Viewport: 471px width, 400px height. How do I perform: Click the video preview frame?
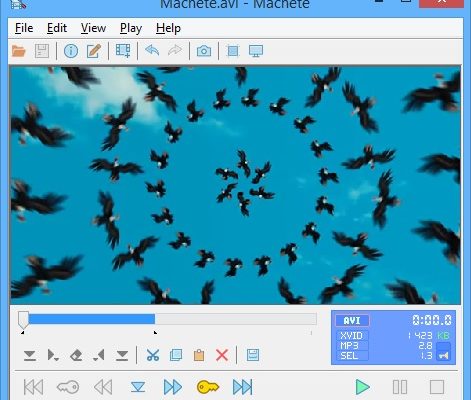(236, 185)
